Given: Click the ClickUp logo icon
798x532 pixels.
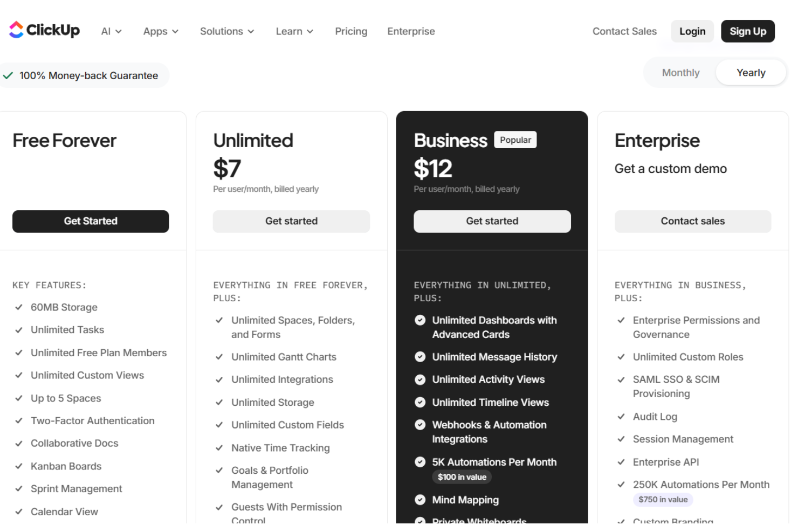Looking at the screenshot, I should coord(16,30).
